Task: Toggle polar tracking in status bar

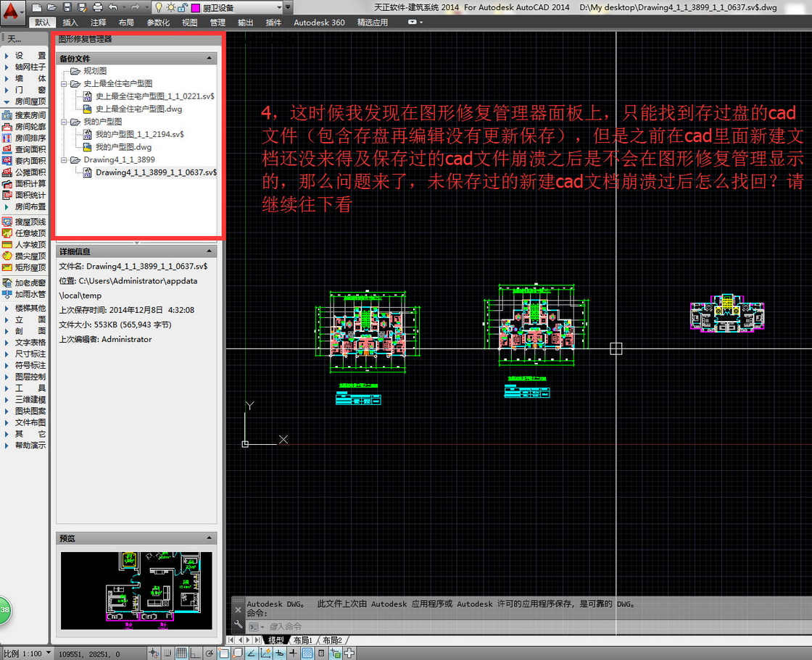Action: coord(210,653)
